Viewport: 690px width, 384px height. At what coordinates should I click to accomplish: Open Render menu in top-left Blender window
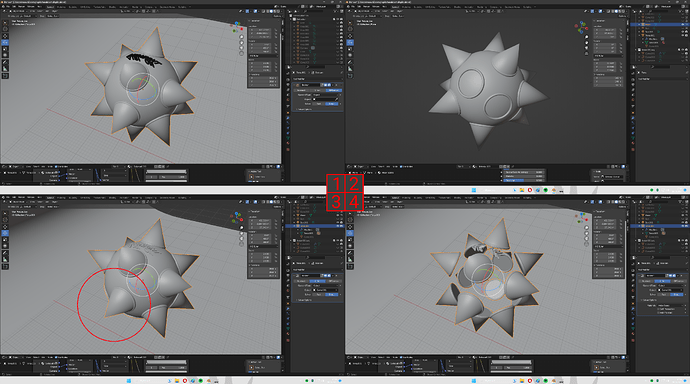[21, 7]
